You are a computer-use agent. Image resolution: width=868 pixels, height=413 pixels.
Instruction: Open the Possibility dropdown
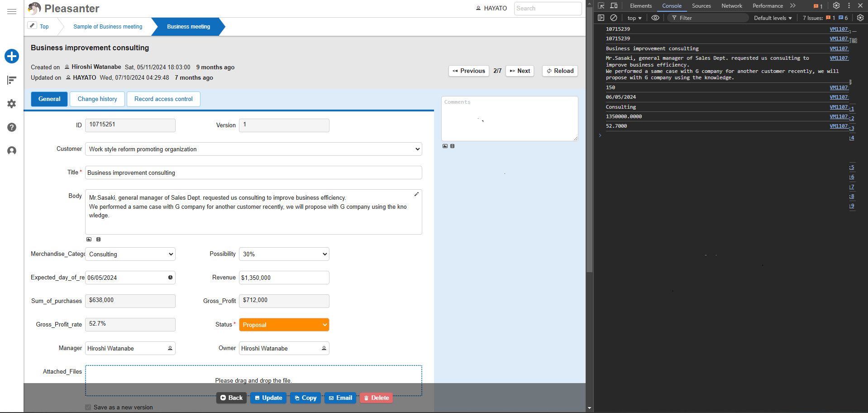284,254
